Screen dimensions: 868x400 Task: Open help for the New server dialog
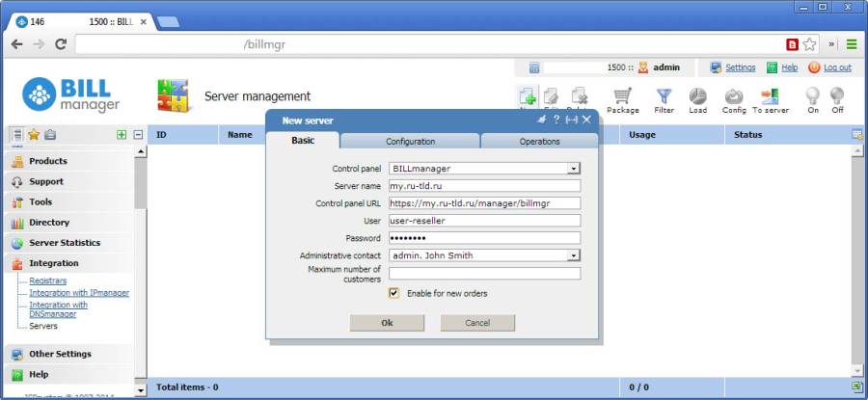(x=556, y=120)
